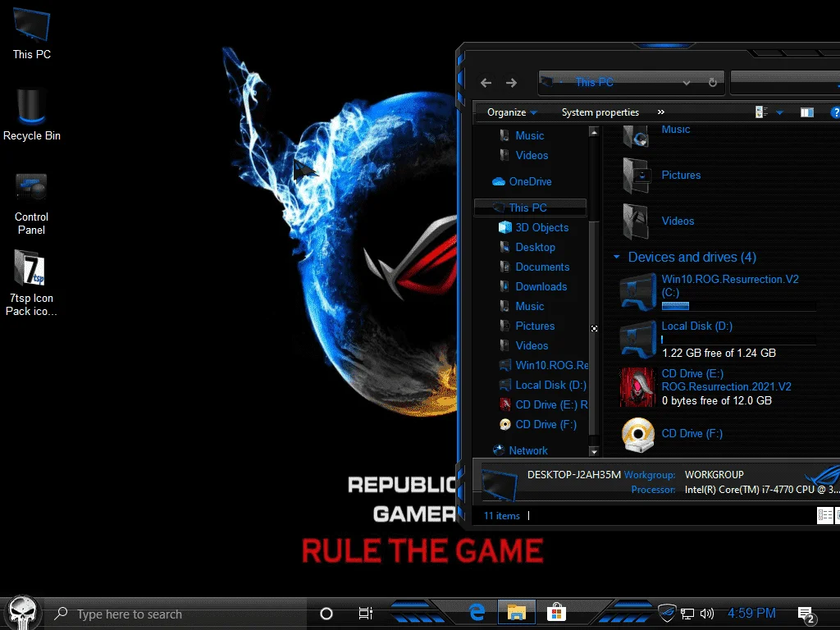Open the 7tsp Icon Pack desktop file
The width and height of the screenshot is (840, 630).
32,283
